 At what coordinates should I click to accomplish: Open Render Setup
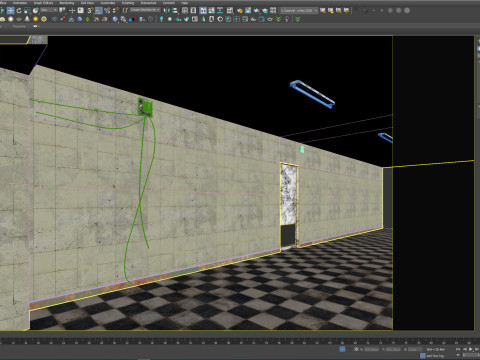pos(240,11)
